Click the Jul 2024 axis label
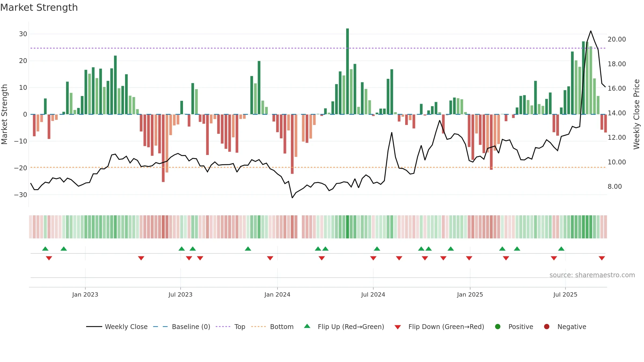Viewport: 644px width, 362px height. (373, 294)
